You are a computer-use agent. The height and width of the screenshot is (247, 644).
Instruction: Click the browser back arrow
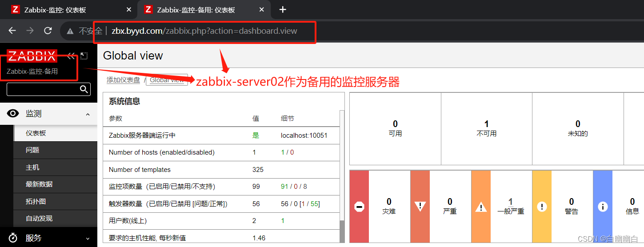12,31
